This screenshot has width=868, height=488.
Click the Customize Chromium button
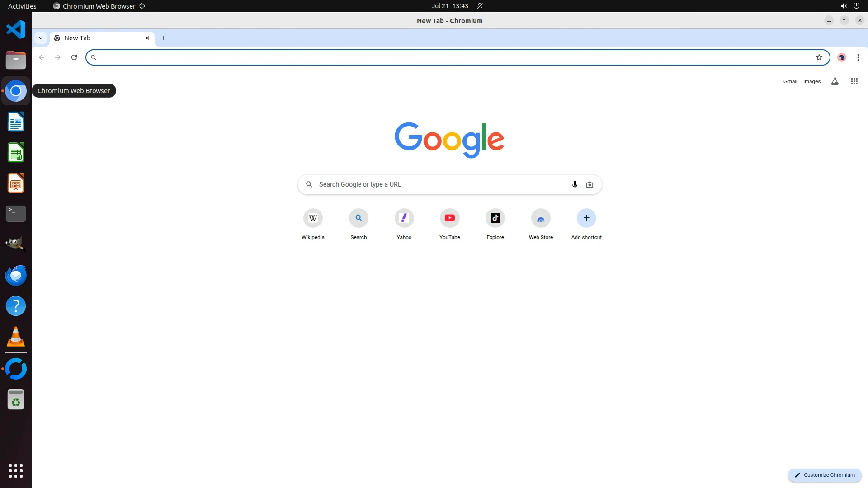point(825,475)
